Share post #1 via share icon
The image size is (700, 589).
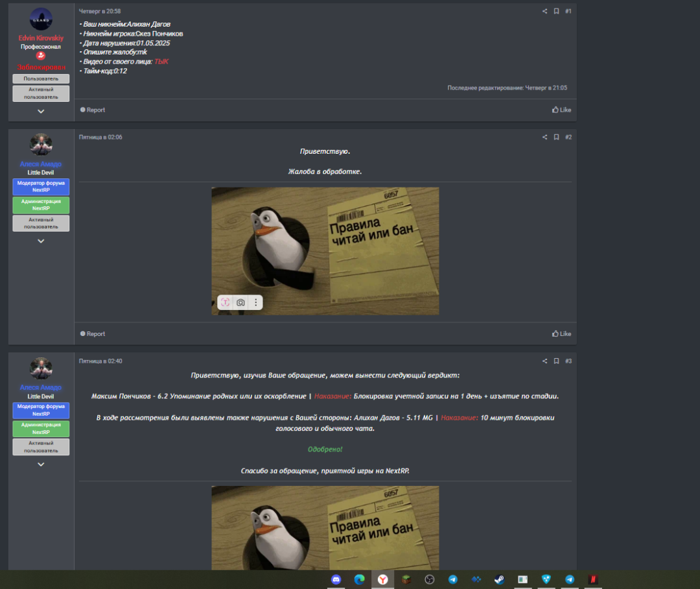pyautogui.click(x=544, y=11)
